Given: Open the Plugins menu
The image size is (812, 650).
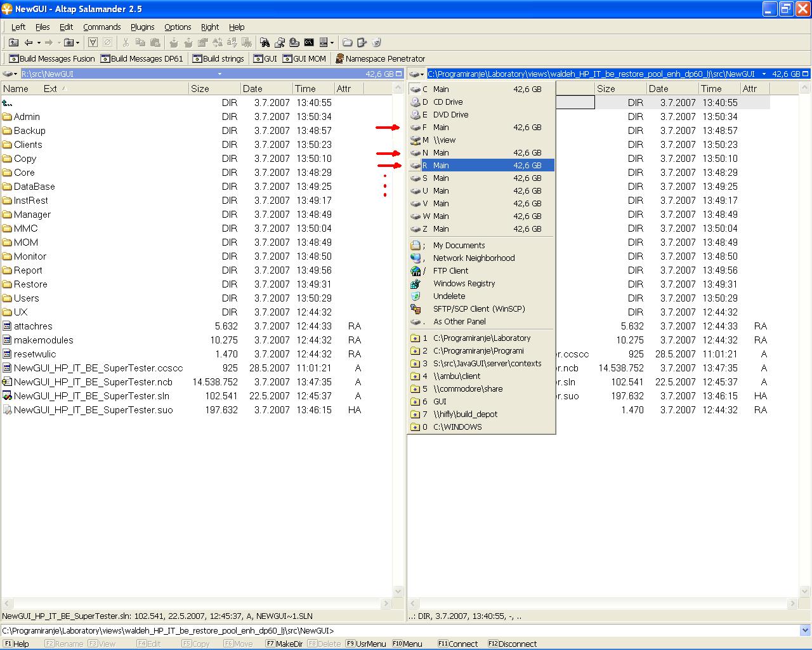Looking at the screenshot, I should click(142, 27).
